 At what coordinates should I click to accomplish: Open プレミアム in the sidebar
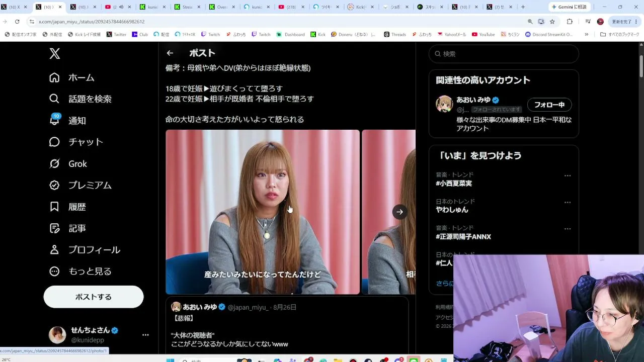tap(80, 185)
